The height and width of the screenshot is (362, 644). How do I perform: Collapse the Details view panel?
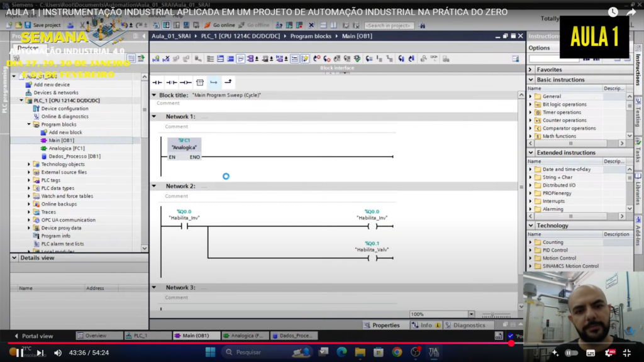point(14,258)
